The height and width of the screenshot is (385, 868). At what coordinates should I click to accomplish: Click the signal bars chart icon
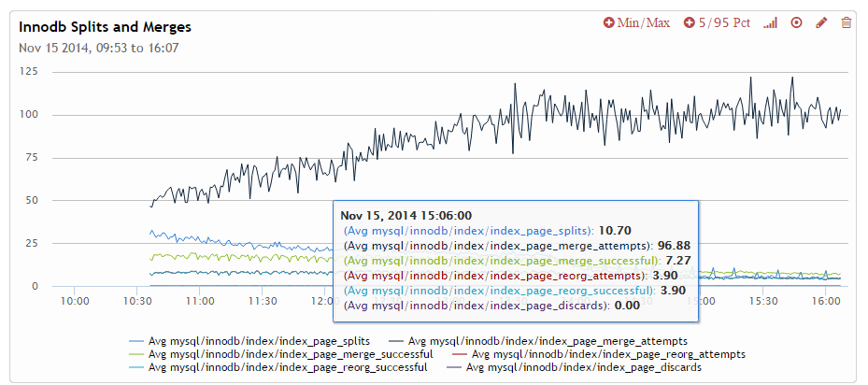(770, 22)
